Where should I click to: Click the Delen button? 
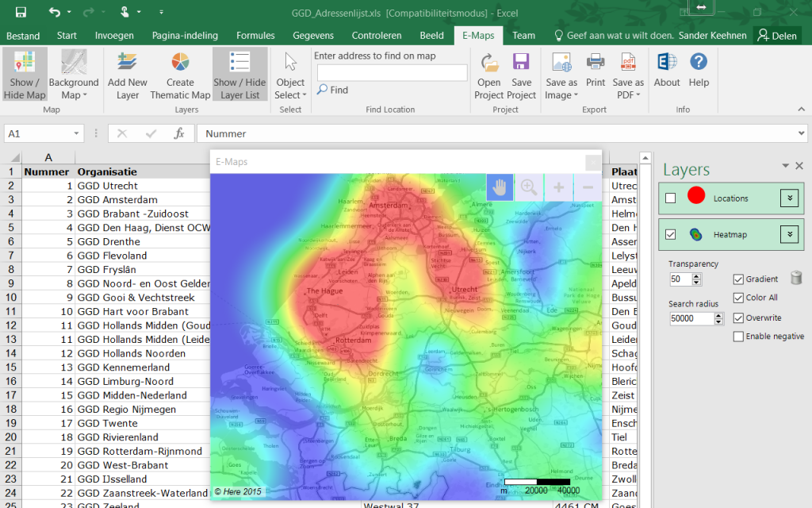point(777,35)
